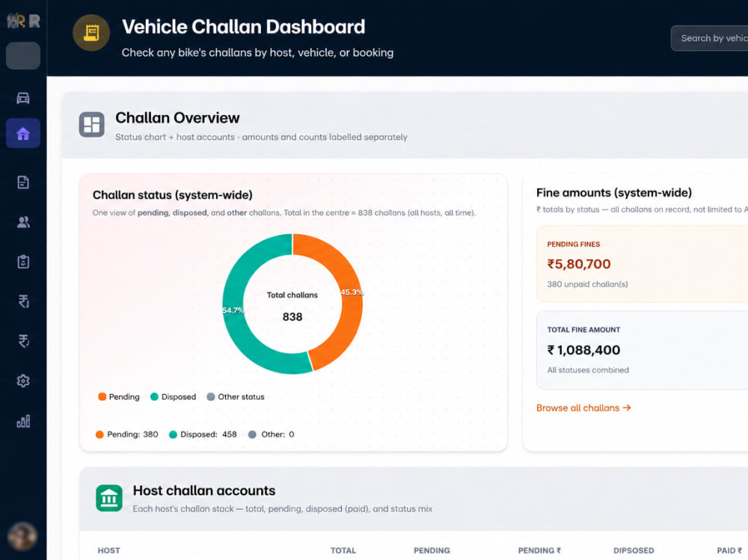Click the 380 unpaid challan(s) text
This screenshot has height=560, width=748.
tap(587, 284)
